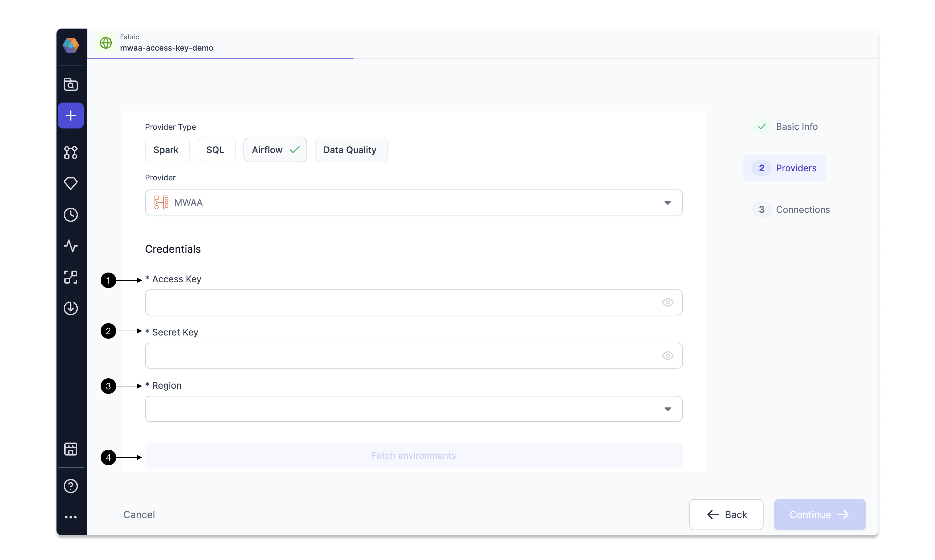935x560 pixels.
Task: Open the lineage graph icon in sidebar
Action: point(70,152)
